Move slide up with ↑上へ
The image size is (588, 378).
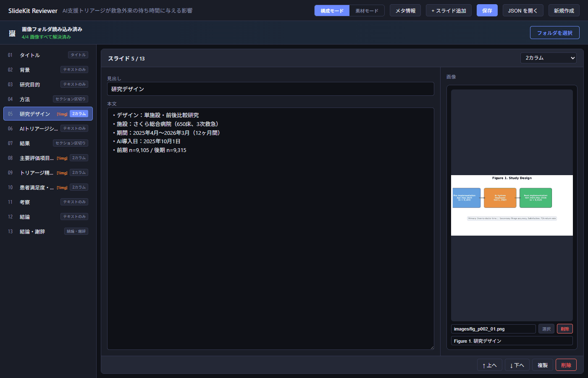pyautogui.click(x=489, y=365)
